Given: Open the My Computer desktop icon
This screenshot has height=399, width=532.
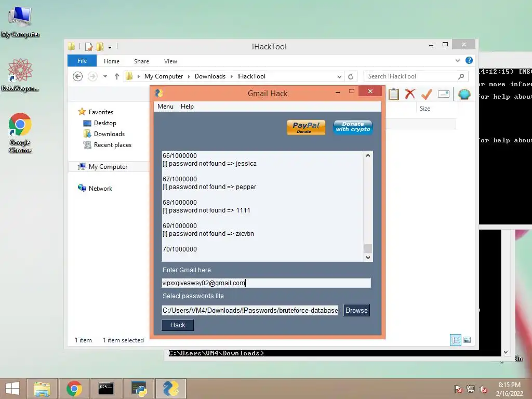Looking at the screenshot, I should 20,22.
